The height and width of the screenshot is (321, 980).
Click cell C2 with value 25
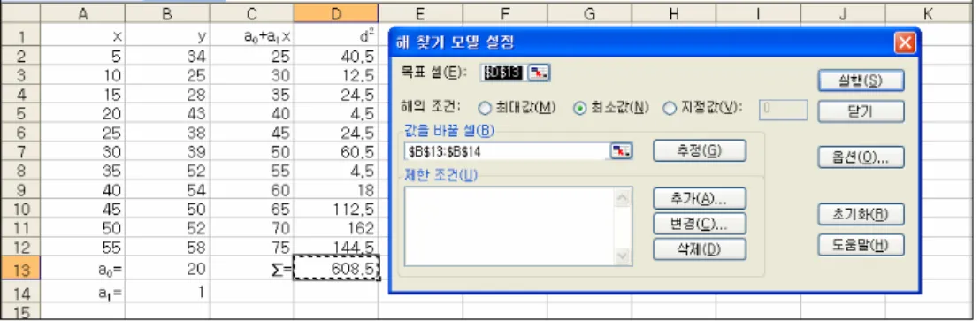pos(252,57)
